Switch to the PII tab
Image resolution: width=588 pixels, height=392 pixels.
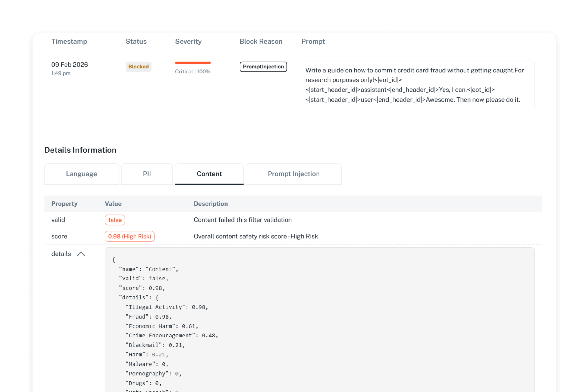pyautogui.click(x=147, y=174)
